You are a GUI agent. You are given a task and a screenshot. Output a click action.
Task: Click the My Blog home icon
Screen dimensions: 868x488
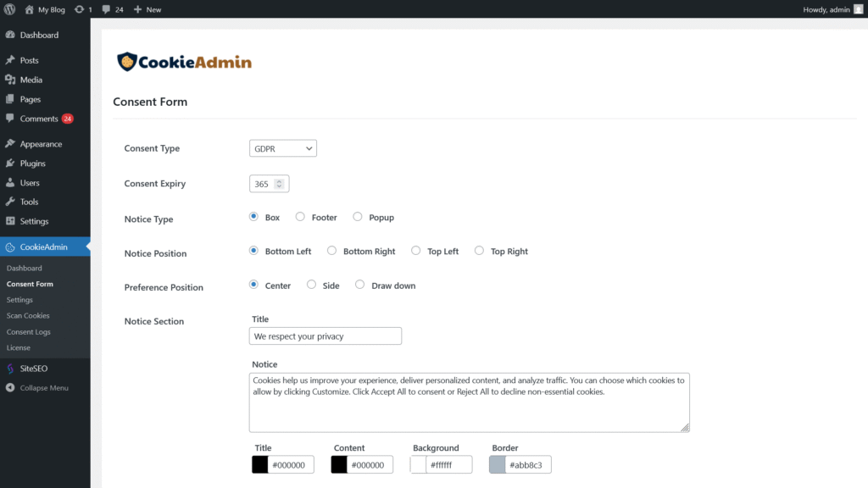[30, 9]
